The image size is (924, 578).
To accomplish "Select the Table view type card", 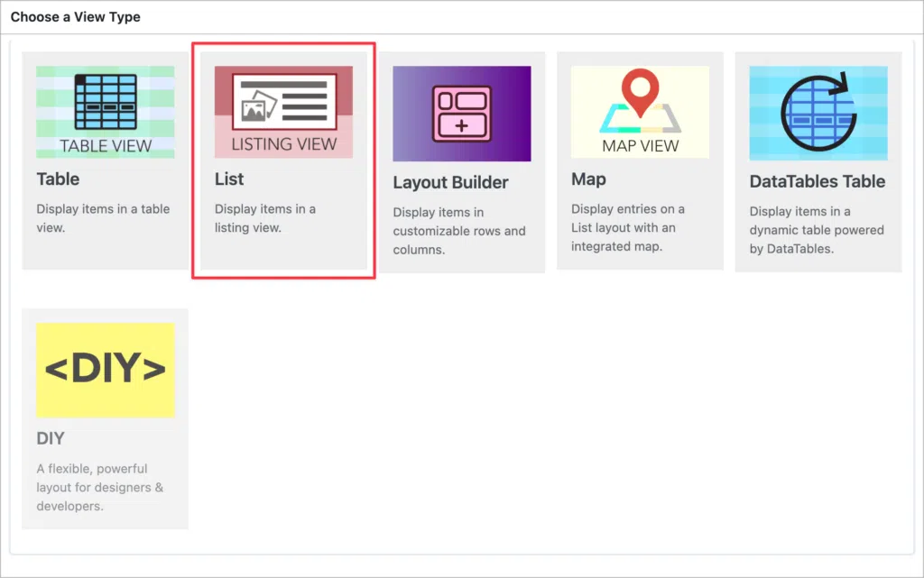I will pos(106,162).
